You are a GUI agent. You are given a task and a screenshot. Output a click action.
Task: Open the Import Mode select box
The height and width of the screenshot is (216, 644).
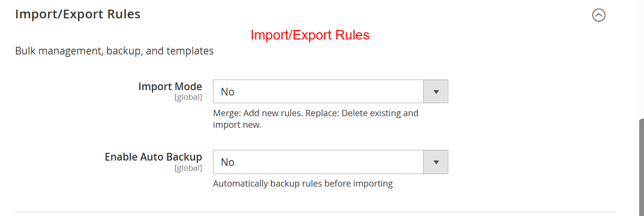tap(318, 92)
